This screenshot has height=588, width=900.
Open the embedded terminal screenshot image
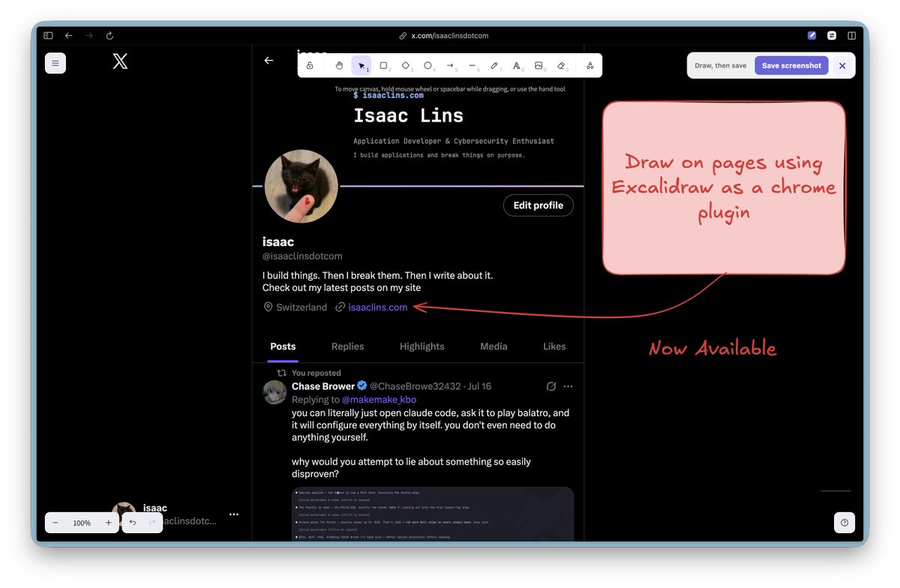[x=433, y=514]
